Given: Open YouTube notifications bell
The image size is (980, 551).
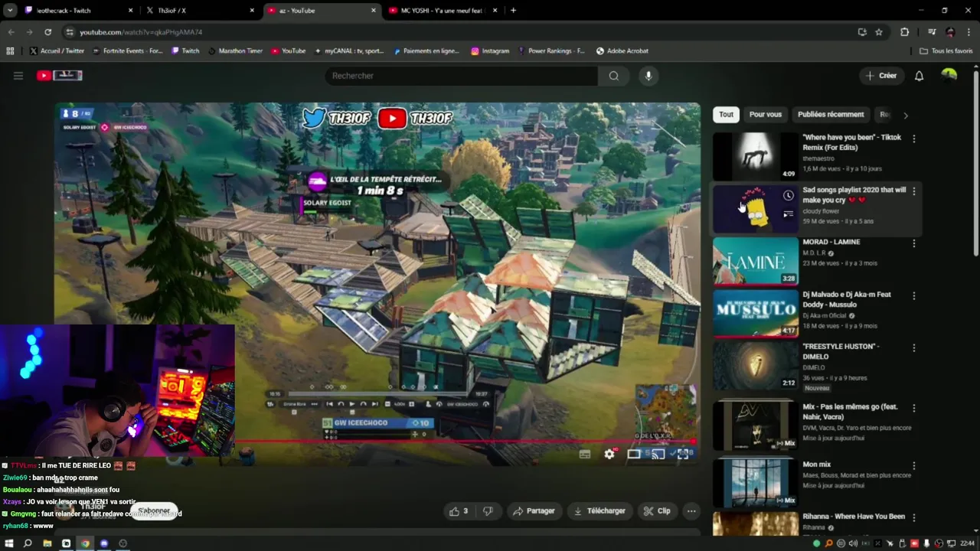Looking at the screenshot, I should 919,76.
